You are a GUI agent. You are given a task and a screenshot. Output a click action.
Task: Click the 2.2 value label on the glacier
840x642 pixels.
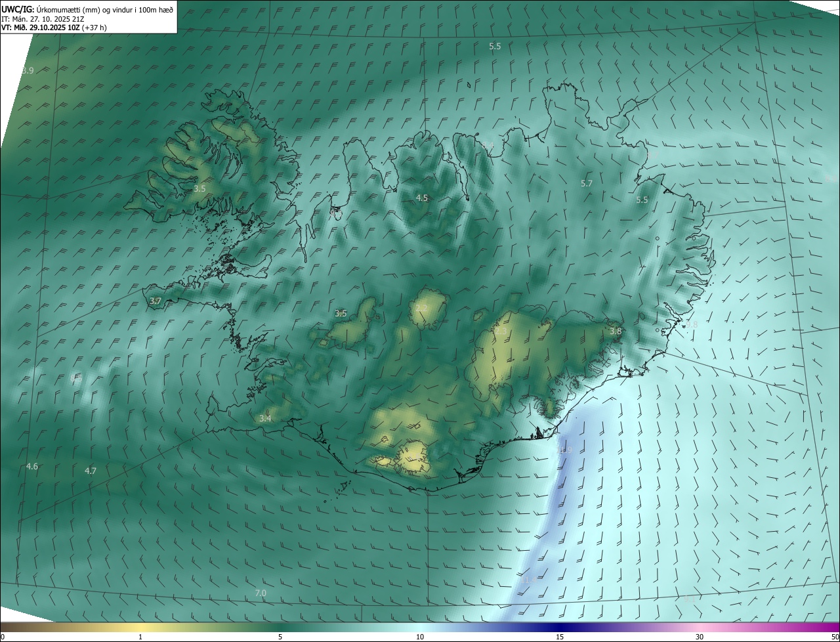[x=421, y=308]
